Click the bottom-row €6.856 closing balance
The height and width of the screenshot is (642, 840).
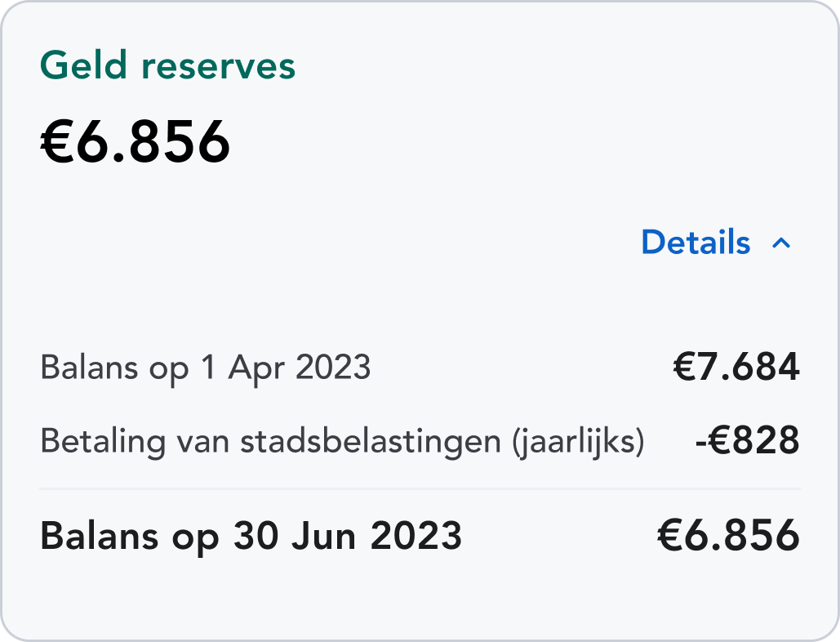pyautogui.click(x=727, y=537)
